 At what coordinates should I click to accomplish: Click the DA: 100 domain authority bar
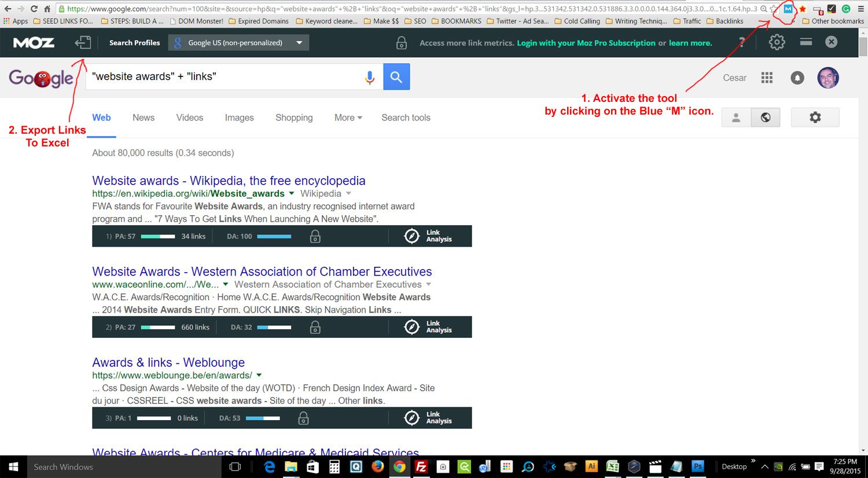tap(274, 236)
